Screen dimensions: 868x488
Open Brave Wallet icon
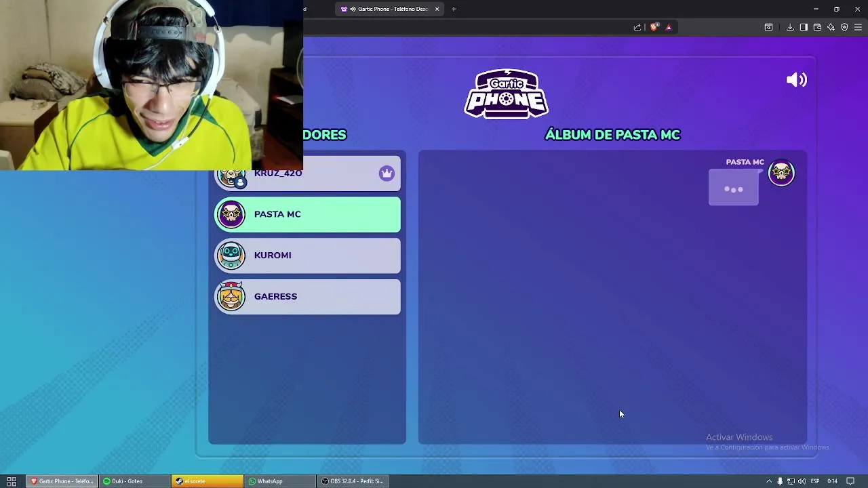pyautogui.click(x=817, y=27)
